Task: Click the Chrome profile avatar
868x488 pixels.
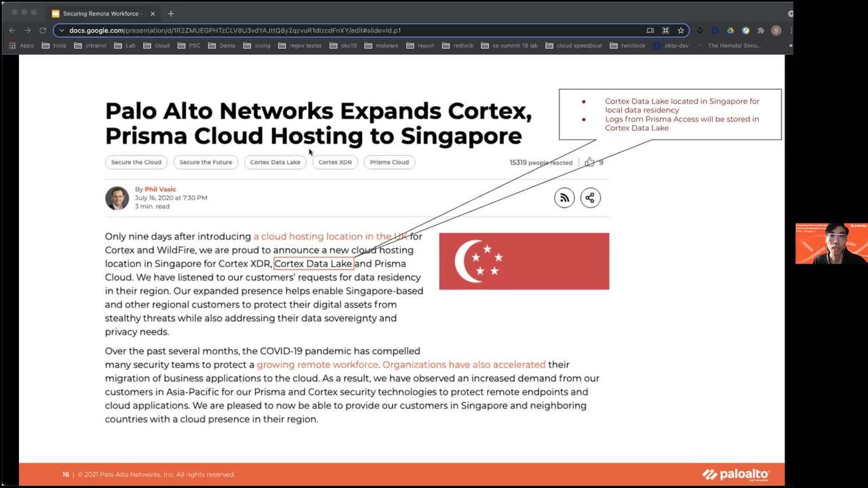Action: [776, 30]
